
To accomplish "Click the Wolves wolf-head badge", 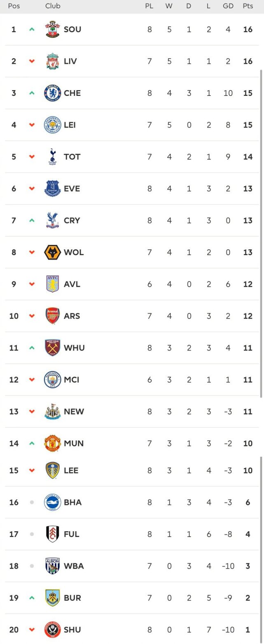I will pos(52,252).
